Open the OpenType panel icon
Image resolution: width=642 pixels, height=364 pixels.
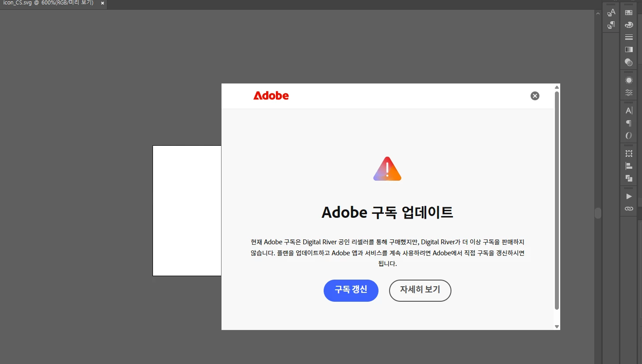628,136
